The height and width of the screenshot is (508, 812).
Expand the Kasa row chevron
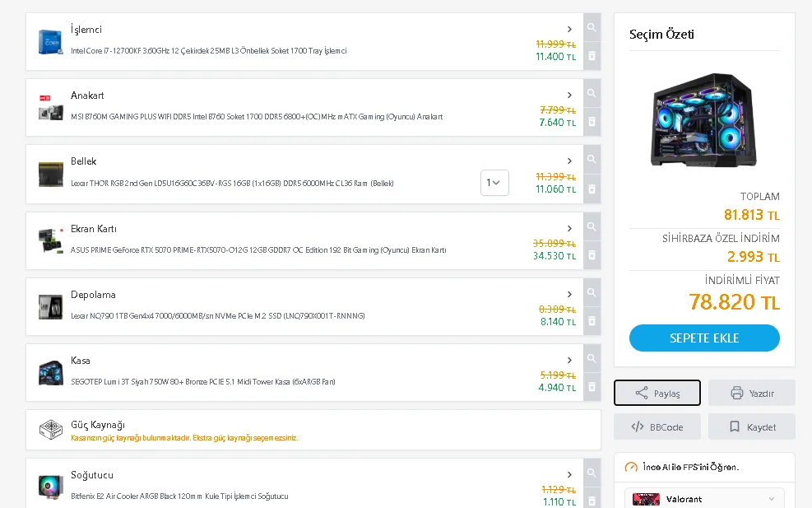tap(569, 360)
